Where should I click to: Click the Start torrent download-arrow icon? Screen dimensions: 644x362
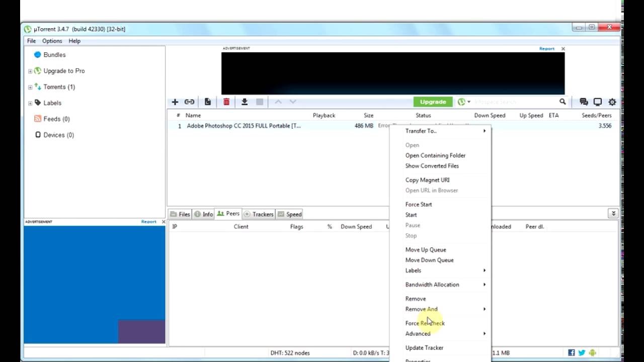(245, 102)
